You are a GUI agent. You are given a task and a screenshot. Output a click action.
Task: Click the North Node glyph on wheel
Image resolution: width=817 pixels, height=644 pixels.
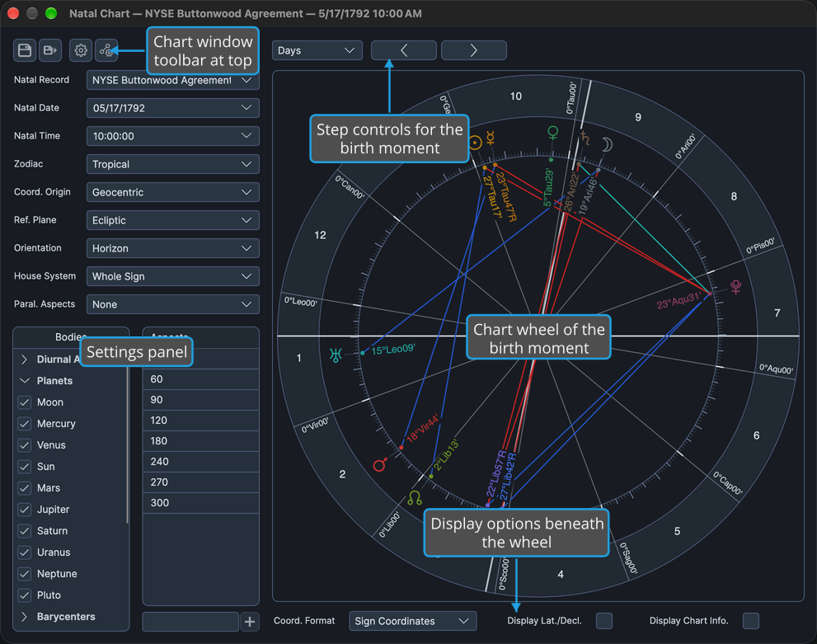(415, 497)
